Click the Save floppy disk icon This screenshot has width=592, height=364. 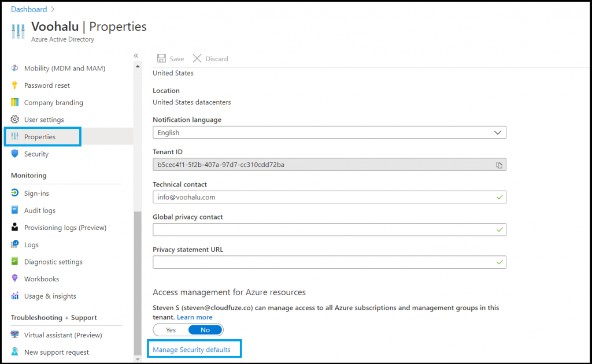click(x=162, y=58)
